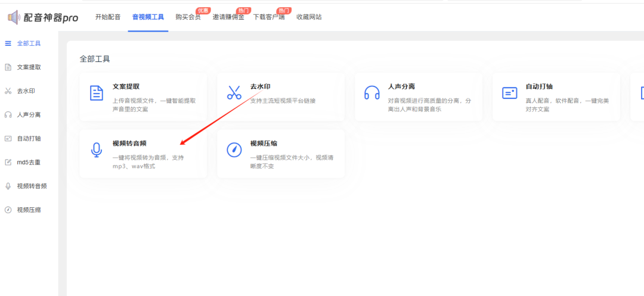This screenshot has height=296, width=644.
Task: Click 收藏网站 in the top navigation
Action: [x=309, y=17]
